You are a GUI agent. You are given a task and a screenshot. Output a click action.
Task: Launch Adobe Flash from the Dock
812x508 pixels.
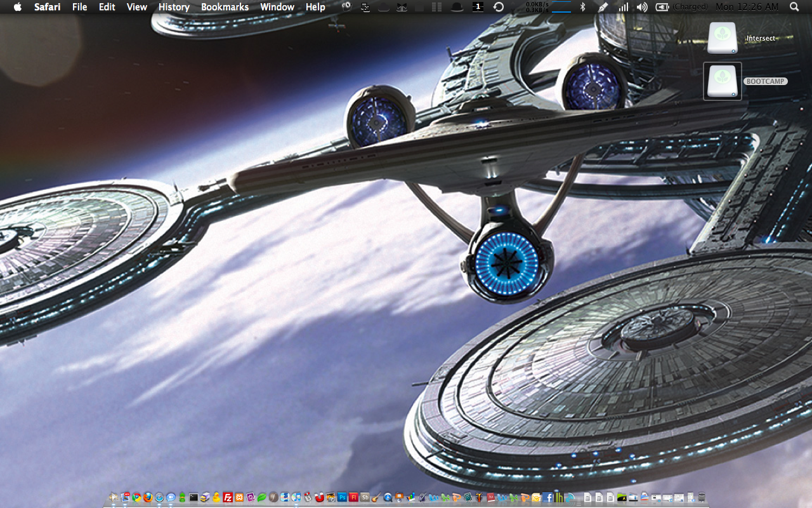353,497
